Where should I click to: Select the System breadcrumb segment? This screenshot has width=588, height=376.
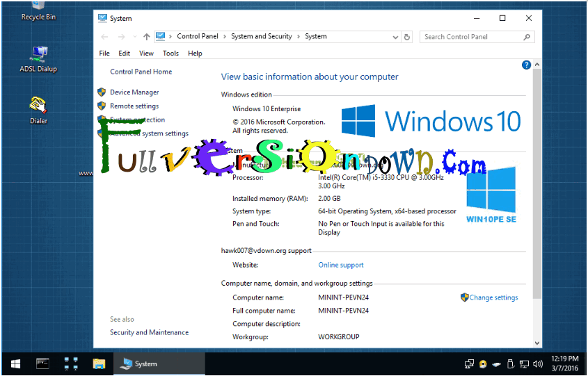click(316, 36)
